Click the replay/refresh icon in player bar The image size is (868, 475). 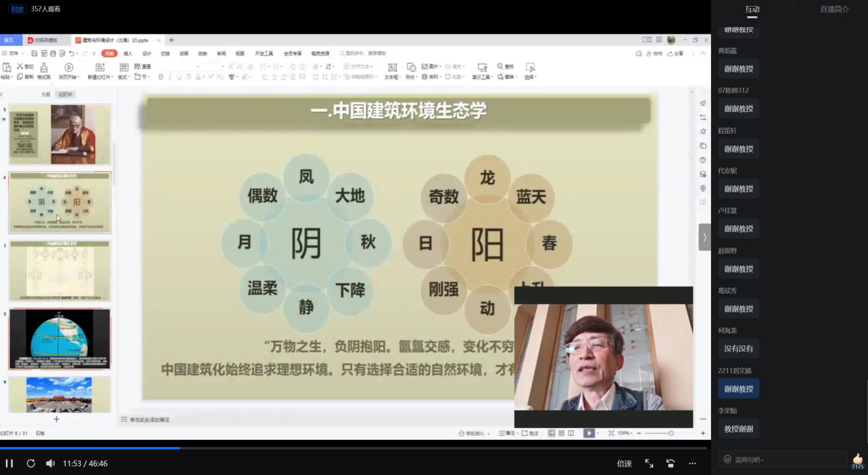(31, 463)
